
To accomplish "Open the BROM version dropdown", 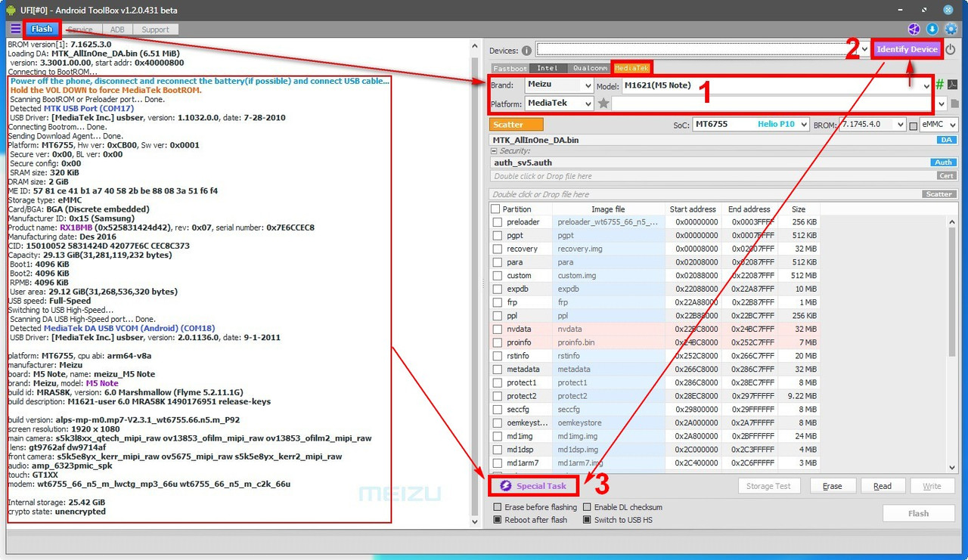I will 872,125.
